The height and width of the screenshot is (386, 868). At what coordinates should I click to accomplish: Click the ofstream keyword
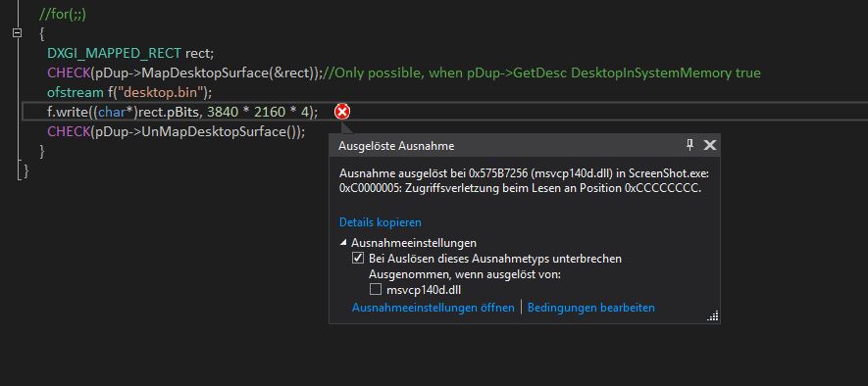pos(75,92)
